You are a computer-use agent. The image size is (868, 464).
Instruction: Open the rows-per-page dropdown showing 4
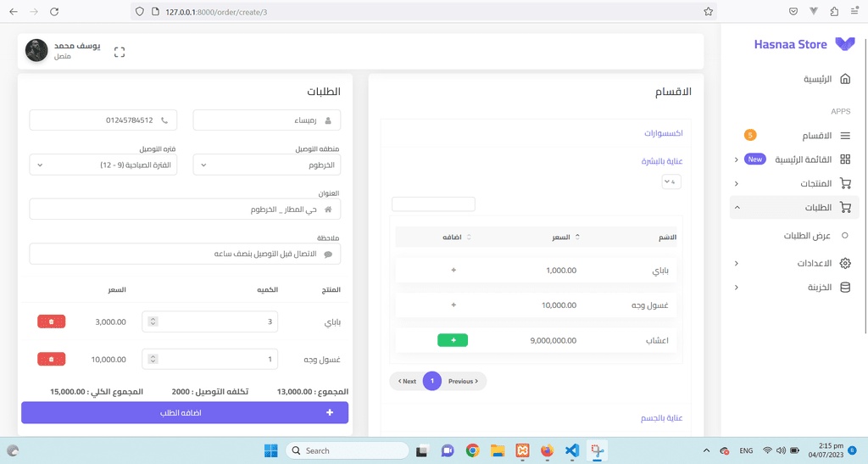pos(671,182)
